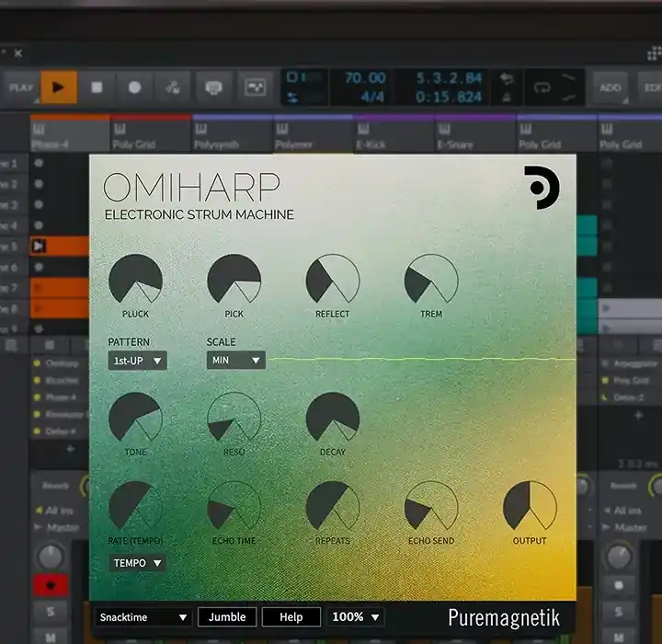Click the TONE knob in Omiharp

[x=135, y=418]
